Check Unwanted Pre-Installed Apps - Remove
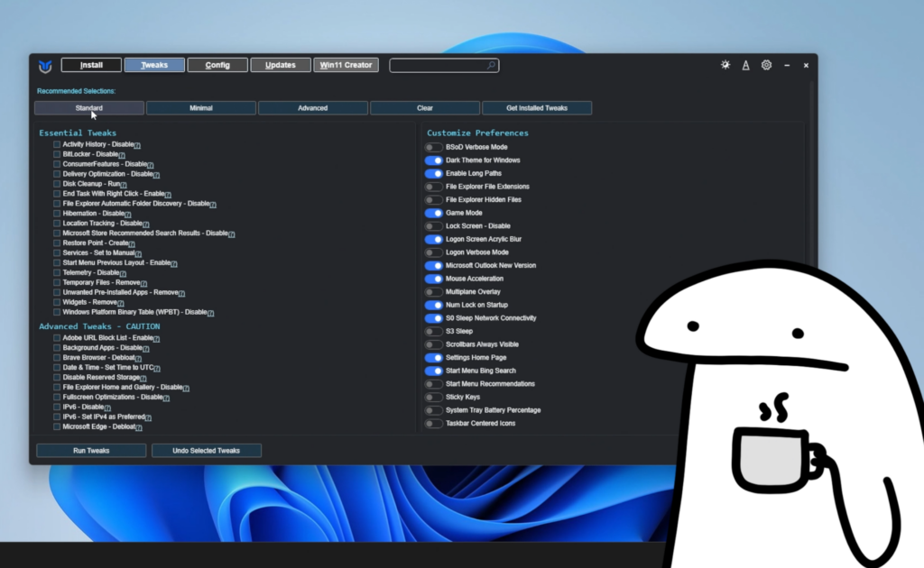Image resolution: width=924 pixels, height=568 pixels. (x=57, y=292)
